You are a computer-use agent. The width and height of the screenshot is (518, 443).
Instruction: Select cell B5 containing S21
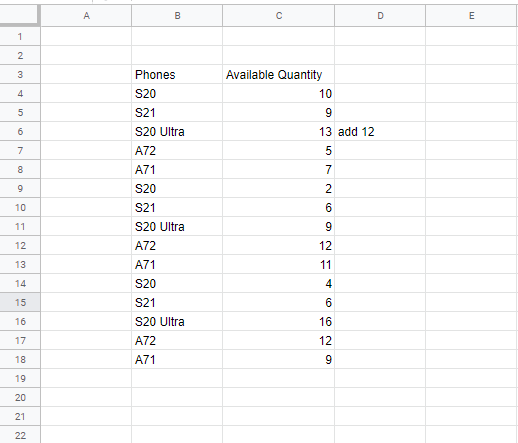pyautogui.click(x=177, y=112)
